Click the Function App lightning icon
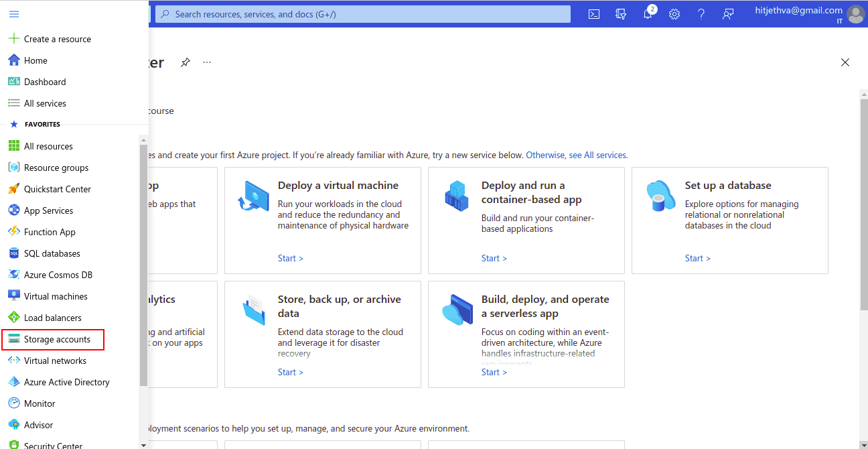The width and height of the screenshot is (868, 449). coord(13,232)
